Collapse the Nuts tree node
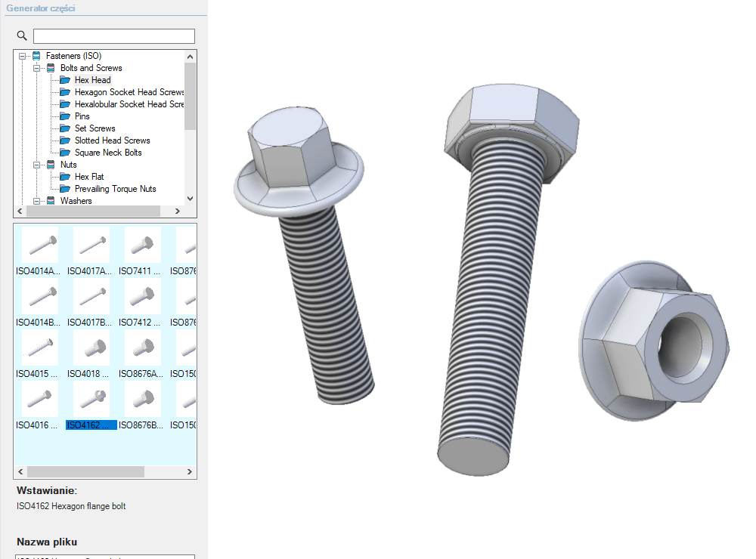756x559 pixels. pyautogui.click(x=36, y=165)
